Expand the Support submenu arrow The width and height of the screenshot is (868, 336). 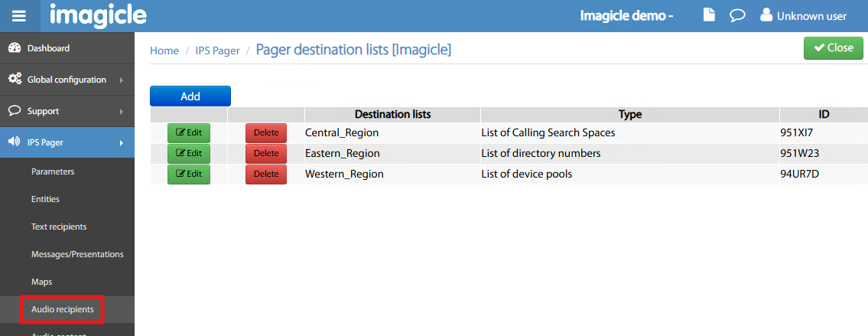[121, 111]
